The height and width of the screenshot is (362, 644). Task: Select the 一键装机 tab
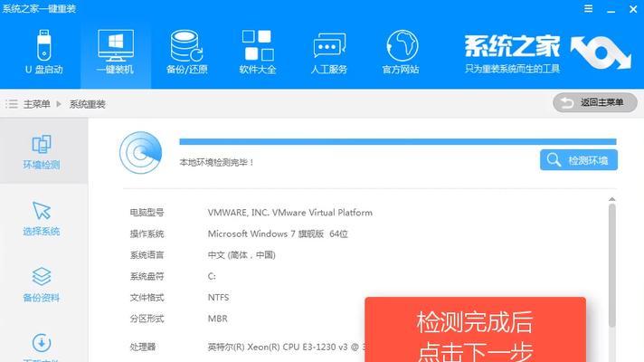116,52
